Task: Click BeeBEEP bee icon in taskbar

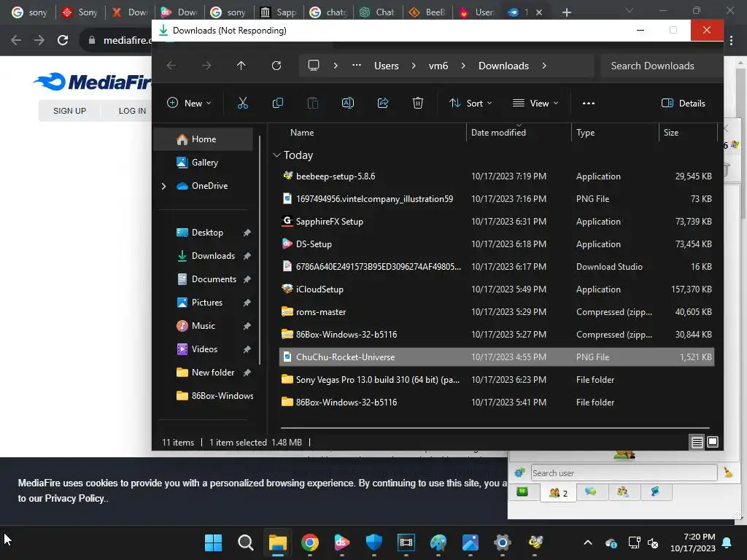Action: point(535,542)
